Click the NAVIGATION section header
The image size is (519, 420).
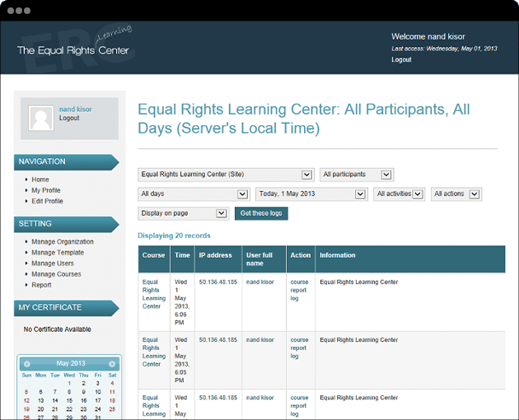point(66,162)
